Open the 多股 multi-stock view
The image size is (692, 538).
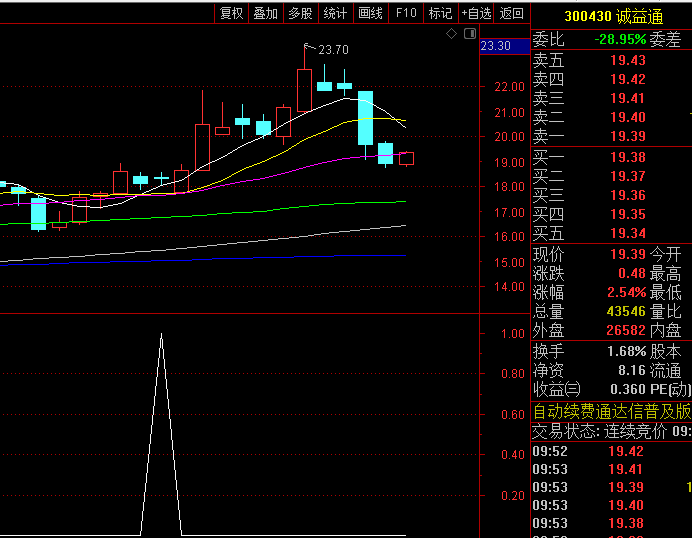(300, 13)
